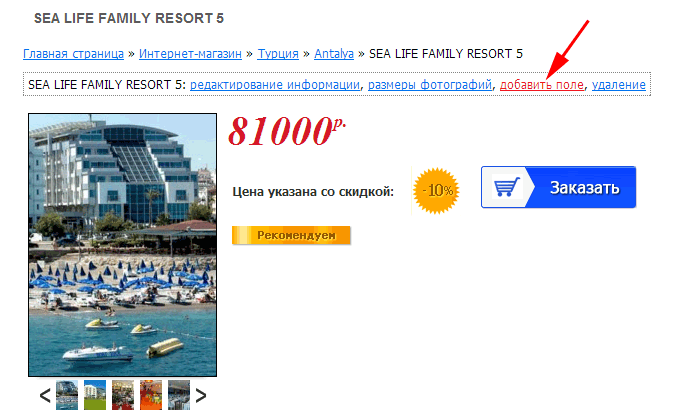The height and width of the screenshot is (417, 678).
Task: Select the third thumbnail in the gallery
Action: point(123,395)
